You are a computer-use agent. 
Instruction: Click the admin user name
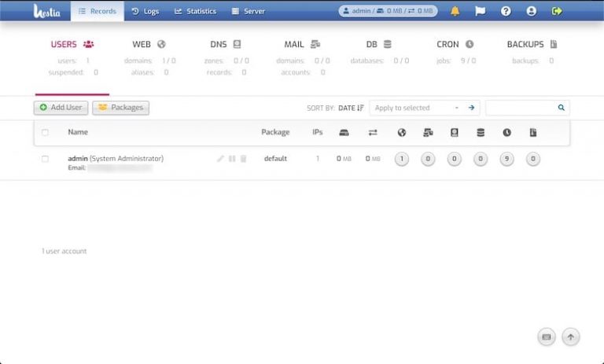(x=77, y=158)
